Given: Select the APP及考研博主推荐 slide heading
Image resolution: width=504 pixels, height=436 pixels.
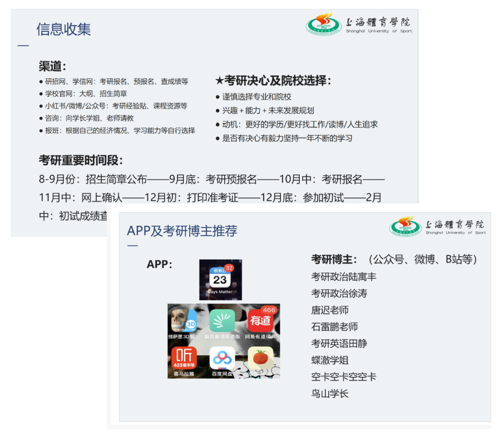Looking at the screenshot, I should coord(182,231).
